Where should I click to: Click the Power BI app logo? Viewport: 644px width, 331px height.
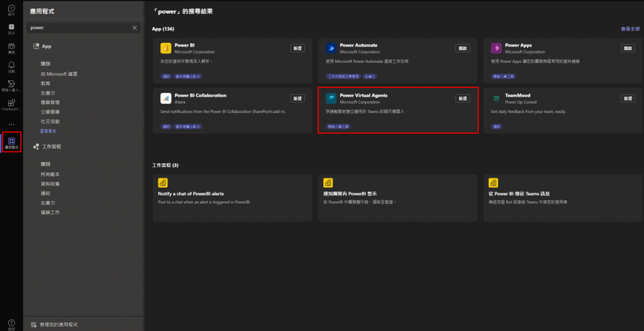point(165,48)
